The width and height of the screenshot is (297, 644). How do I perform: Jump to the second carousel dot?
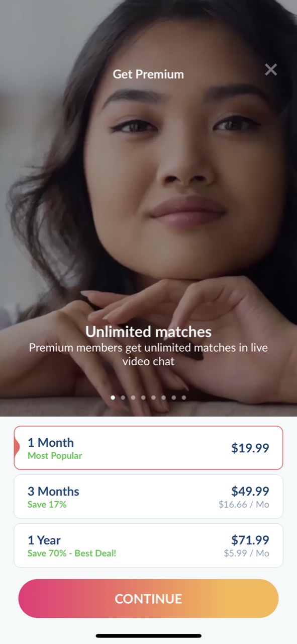pos(123,397)
